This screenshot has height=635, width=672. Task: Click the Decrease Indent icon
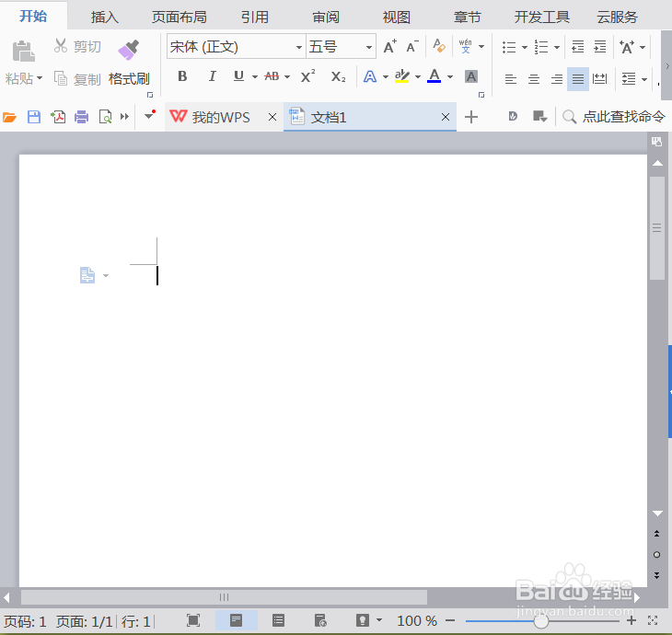pos(578,46)
